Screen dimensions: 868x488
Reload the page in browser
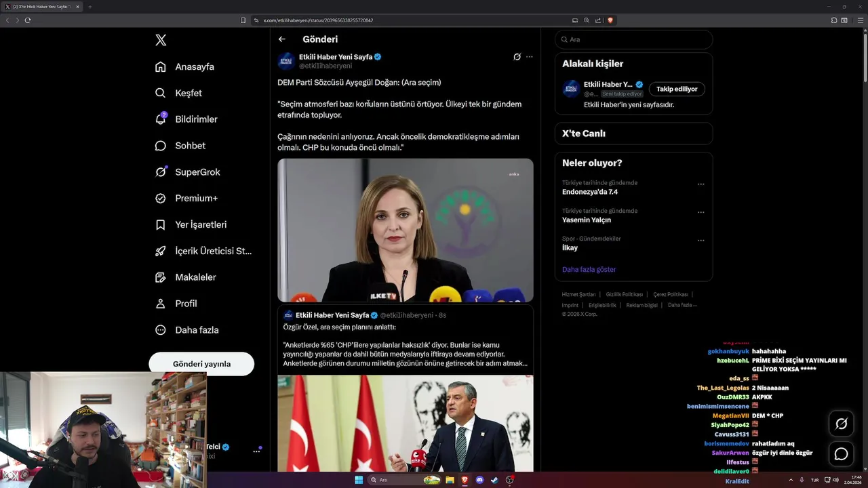(x=28, y=20)
